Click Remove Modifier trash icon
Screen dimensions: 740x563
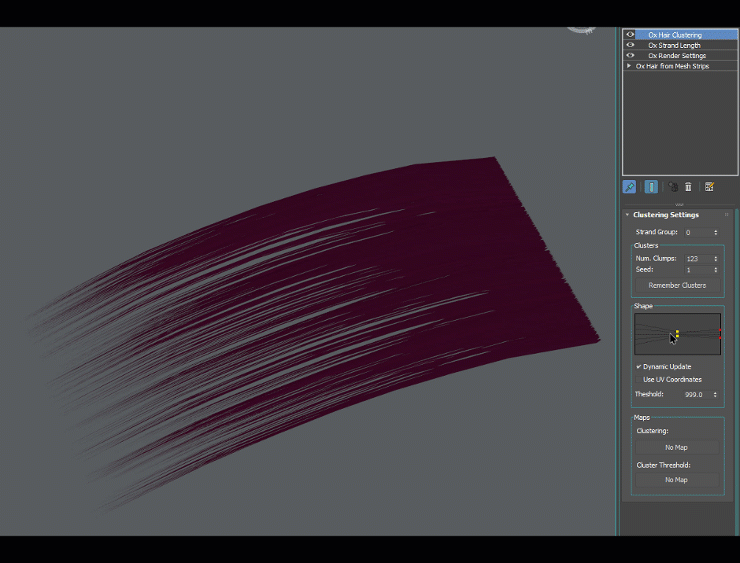[x=688, y=187]
